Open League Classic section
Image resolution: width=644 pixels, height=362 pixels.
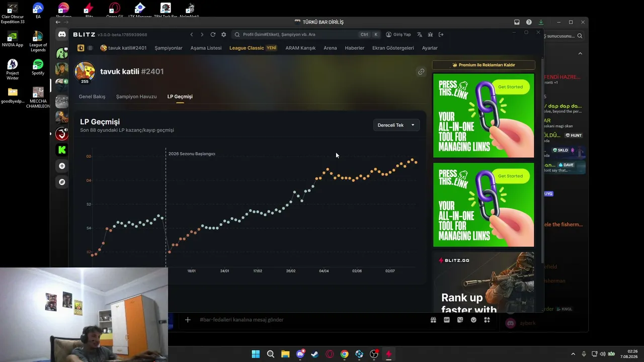point(253,48)
